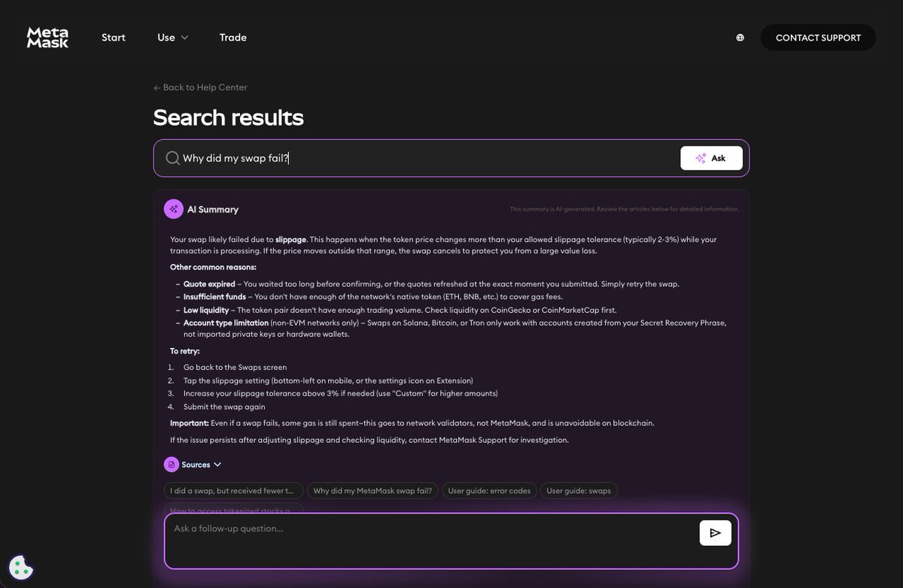
Task: Open 'User guide: swaps' source
Action: tap(579, 490)
